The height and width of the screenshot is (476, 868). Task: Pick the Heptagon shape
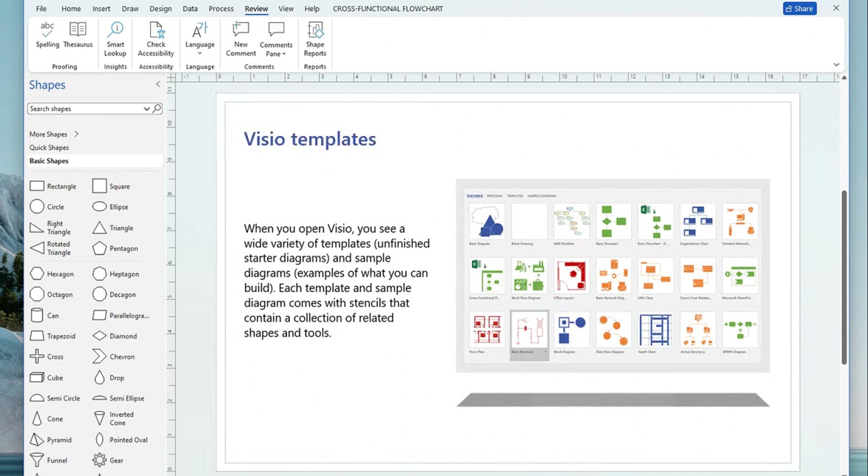point(116,274)
